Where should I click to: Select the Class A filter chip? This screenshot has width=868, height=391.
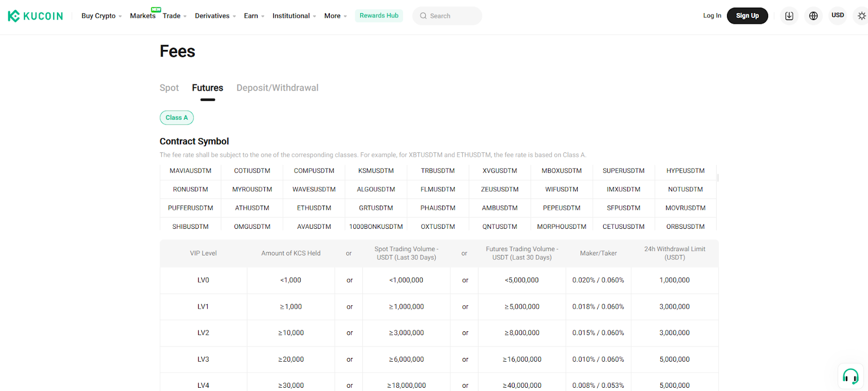coord(176,118)
